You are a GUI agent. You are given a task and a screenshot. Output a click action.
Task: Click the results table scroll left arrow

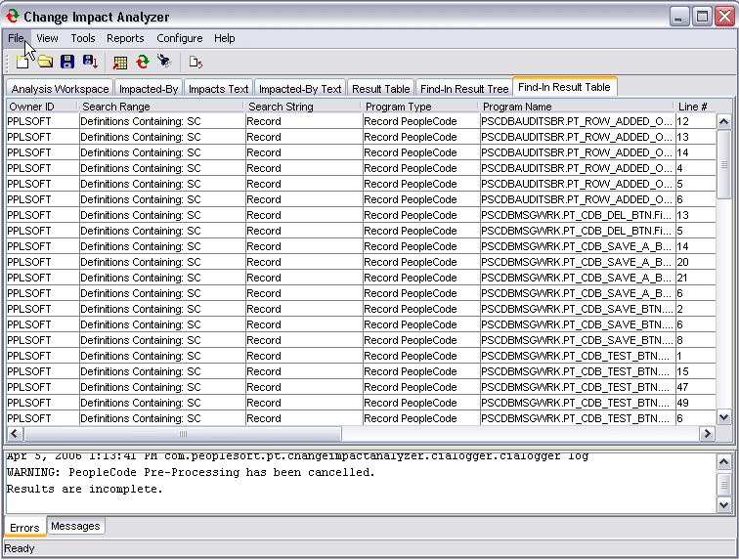click(x=15, y=434)
